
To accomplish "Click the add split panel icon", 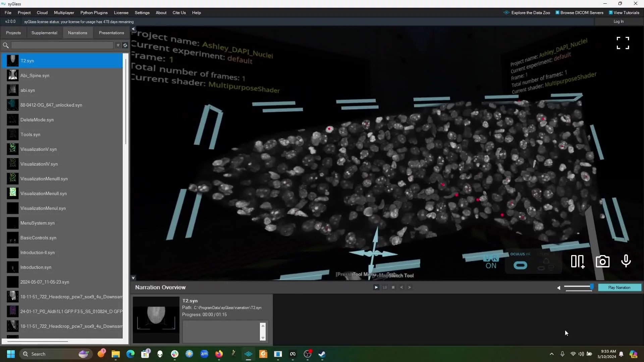I will [578, 261].
